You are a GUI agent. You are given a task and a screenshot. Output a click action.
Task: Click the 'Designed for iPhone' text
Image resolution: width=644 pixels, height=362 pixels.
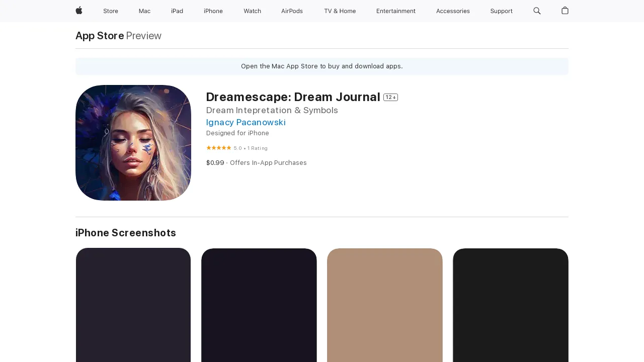(237, 133)
